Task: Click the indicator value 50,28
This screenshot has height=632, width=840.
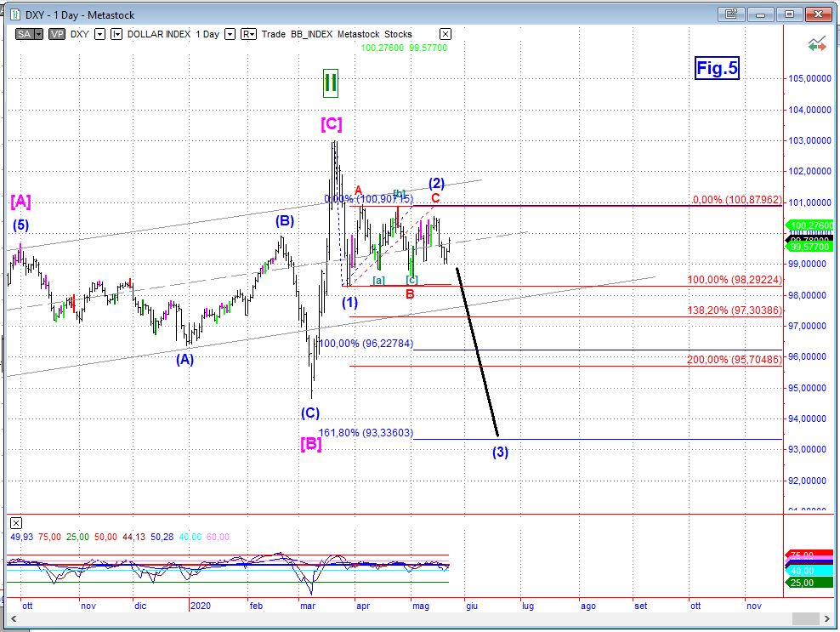Action: 162,537
